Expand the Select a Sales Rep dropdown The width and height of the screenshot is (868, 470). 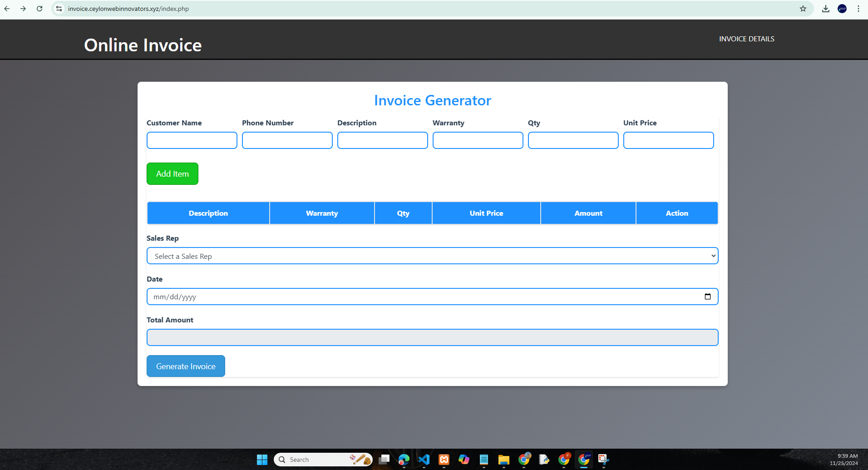432,256
